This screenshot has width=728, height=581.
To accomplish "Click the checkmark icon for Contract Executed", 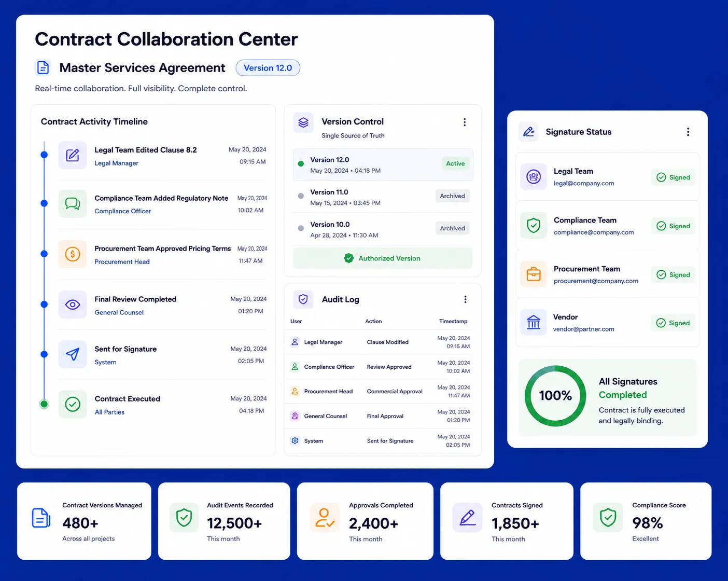I will coord(73,404).
